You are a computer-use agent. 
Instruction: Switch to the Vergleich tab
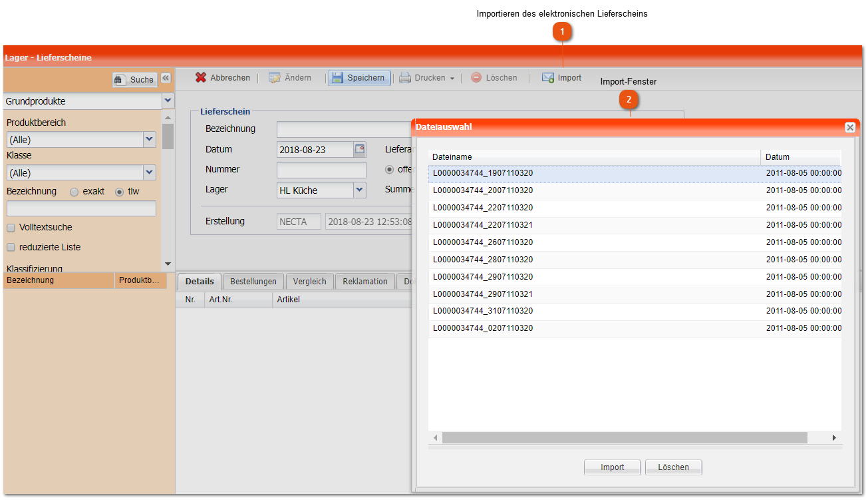310,282
